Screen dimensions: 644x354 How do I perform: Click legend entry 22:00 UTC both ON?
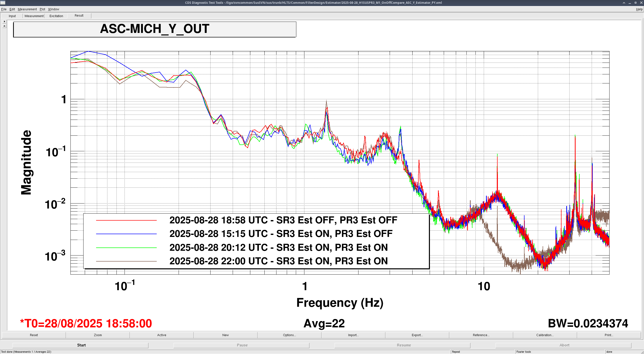point(278,261)
